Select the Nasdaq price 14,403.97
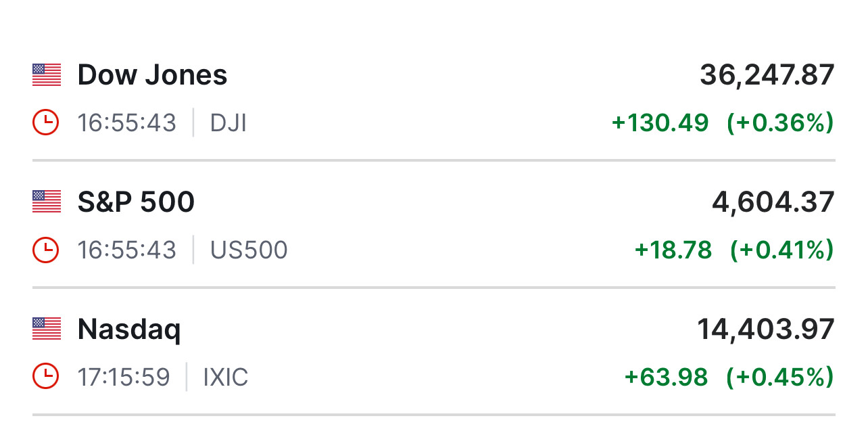 [766, 330]
